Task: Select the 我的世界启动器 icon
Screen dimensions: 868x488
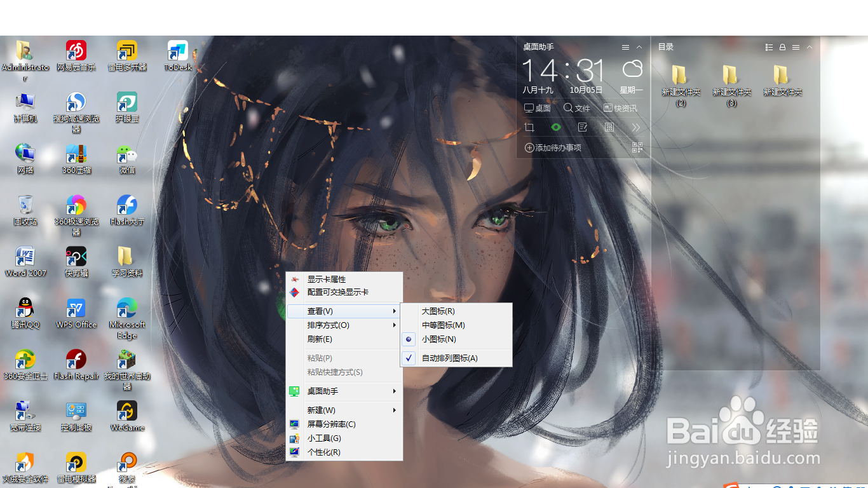Action: tap(127, 370)
